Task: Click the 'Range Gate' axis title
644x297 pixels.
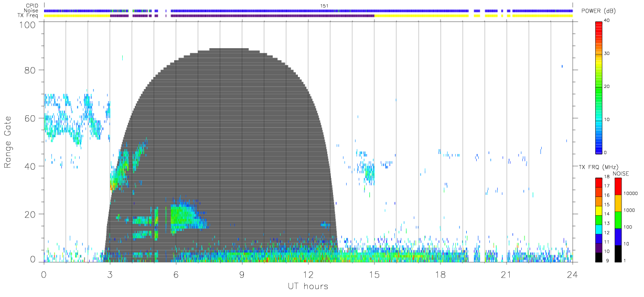Action: (x=8, y=142)
